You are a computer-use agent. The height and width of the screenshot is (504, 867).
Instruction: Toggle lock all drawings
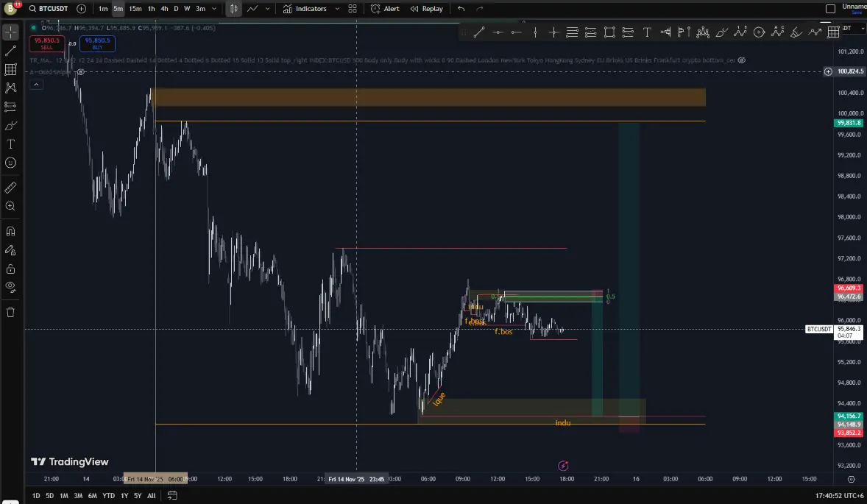coord(10,269)
